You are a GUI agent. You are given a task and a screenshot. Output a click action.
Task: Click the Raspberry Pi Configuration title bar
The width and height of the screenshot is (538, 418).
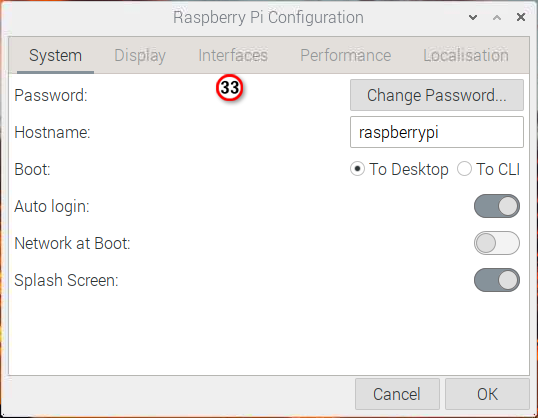(268, 18)
